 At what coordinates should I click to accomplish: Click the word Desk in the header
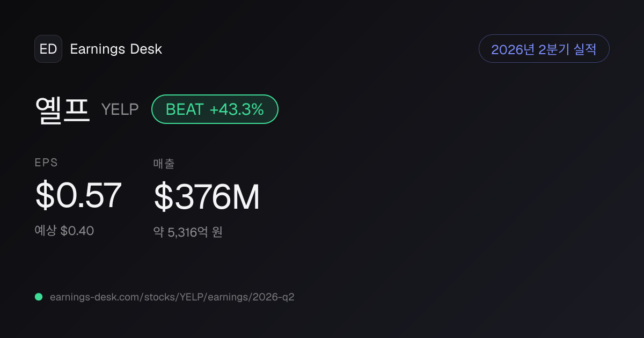(146, 49)
